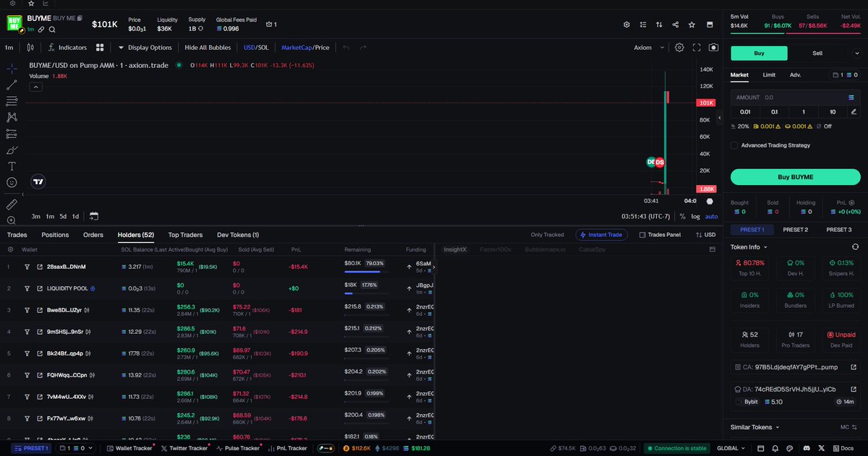This screenshot has width=868, height=456.
Task: Select the 5d chart range
Action: 63,216
